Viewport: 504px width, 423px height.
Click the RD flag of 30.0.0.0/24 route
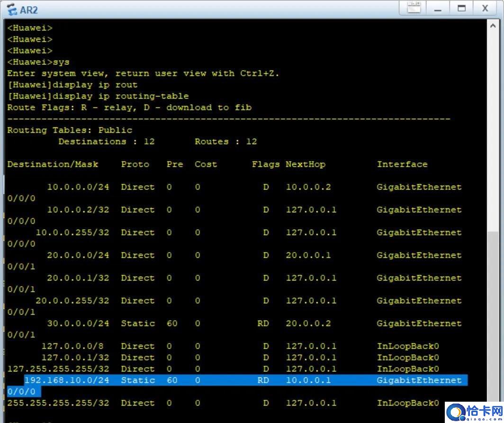coord(263,324)
